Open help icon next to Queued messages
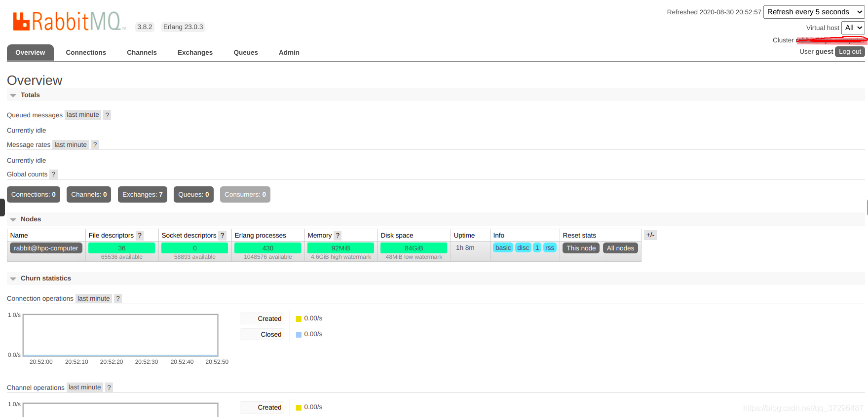 pos(107,115)
